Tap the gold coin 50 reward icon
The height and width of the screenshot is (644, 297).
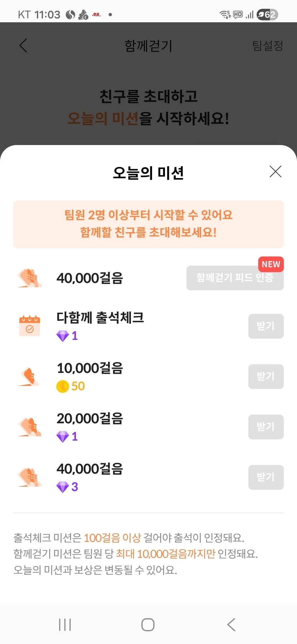[63, 386]
